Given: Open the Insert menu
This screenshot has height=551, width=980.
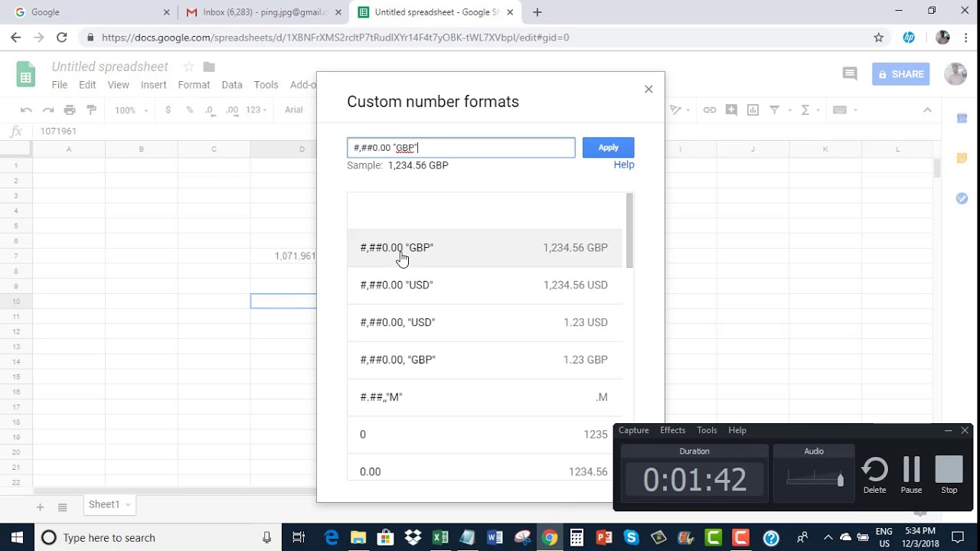Looking at the screenshot, I should click(x=153, y=85).
